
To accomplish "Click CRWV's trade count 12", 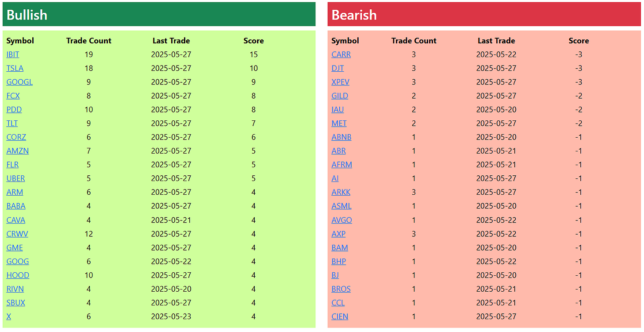I will tap(88, 234).
